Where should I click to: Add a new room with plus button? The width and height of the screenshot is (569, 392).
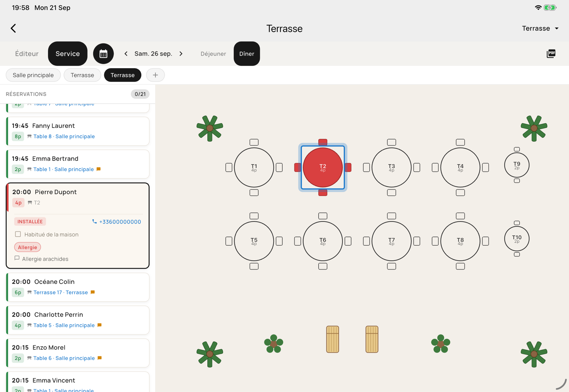[x=155, y=75]
